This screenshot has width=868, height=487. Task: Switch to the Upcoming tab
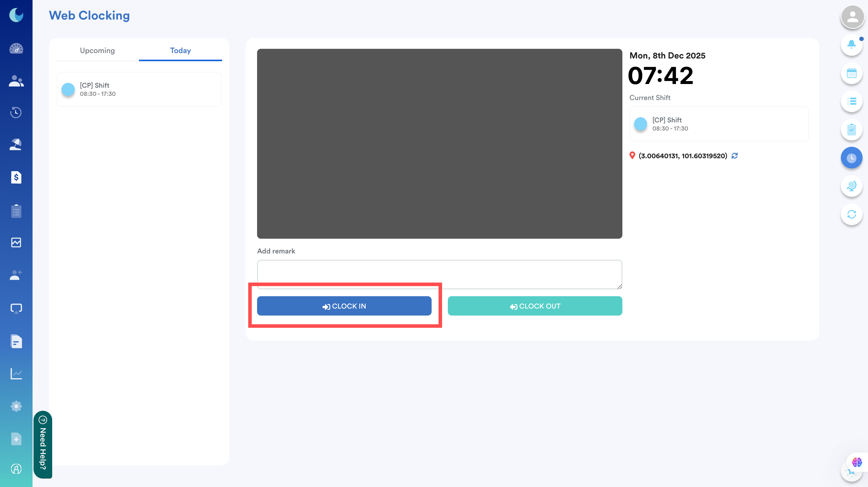[98, 51]
